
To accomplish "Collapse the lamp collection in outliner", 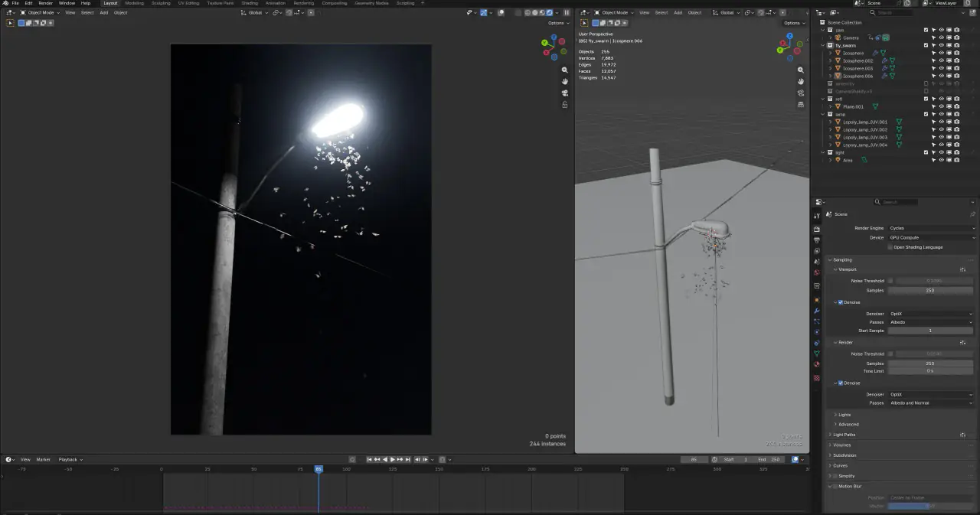I will (x=823, y=114).
